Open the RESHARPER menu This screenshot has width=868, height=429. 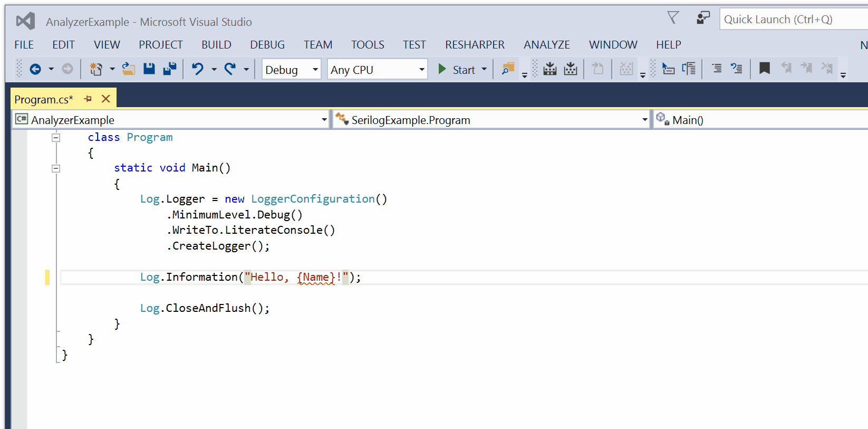pyautogui.click(x=475, y=45)
